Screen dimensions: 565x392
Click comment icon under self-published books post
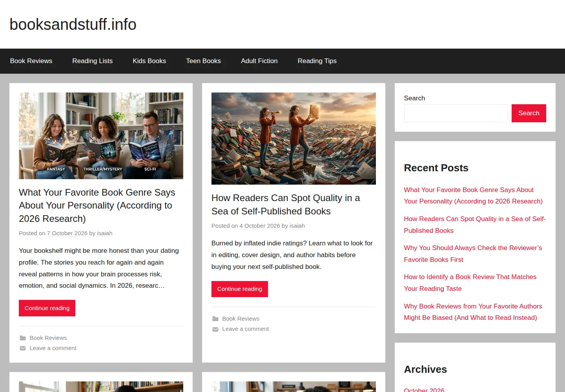tap(215, 329)
